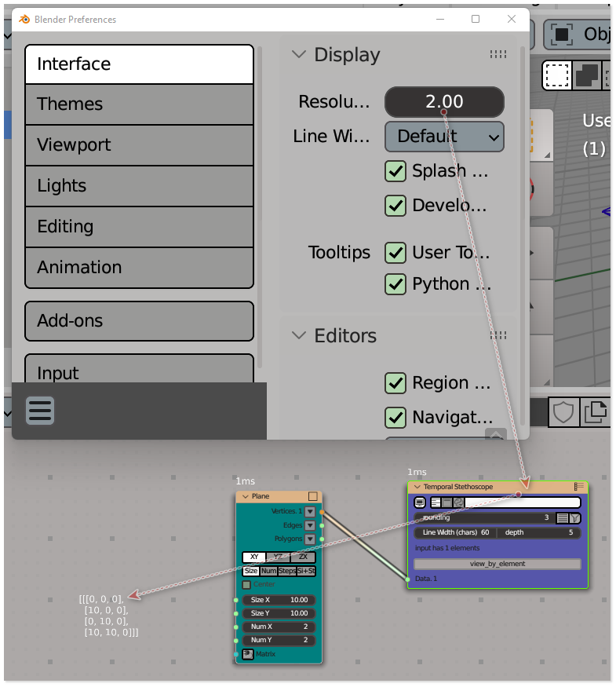Click the list lines icon beside rounding

tap(563, 518)
